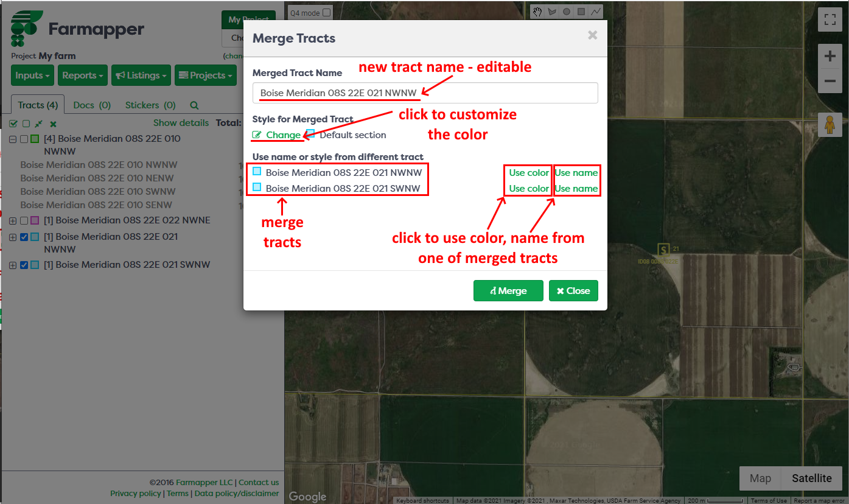Click the Change edit pencil icon
This screenshot has width=849, height=504.
pos(257,135)
